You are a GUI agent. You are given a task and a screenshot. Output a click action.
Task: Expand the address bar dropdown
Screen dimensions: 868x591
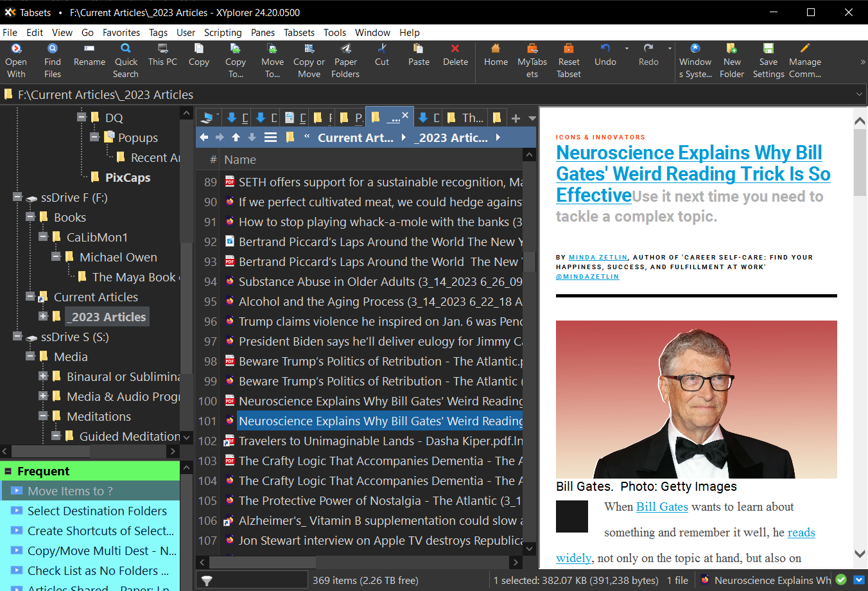point(859,94)
